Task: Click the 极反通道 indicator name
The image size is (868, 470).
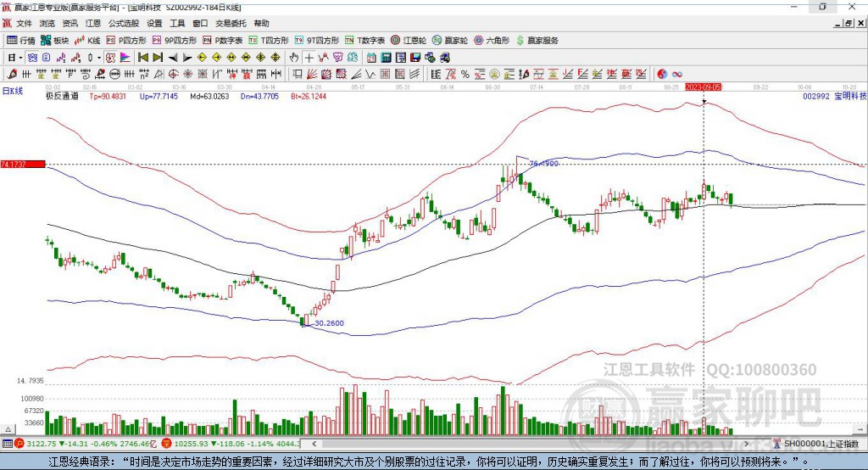Action: point(62,96)
